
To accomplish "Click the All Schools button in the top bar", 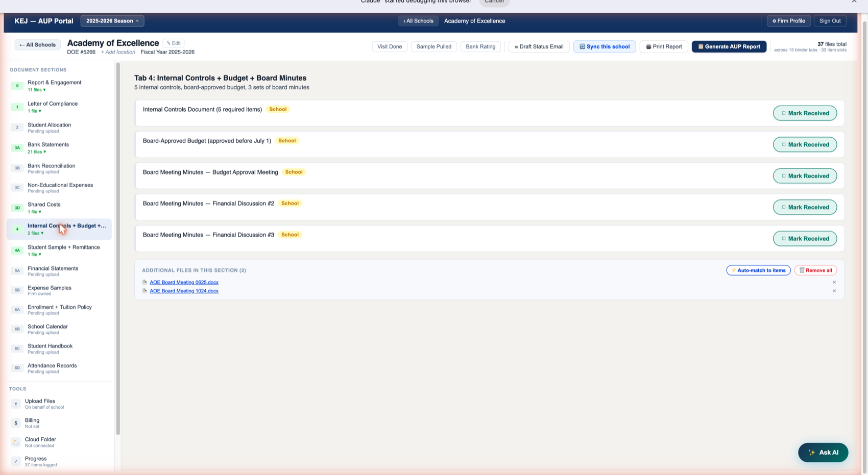I will click(418, 21).
